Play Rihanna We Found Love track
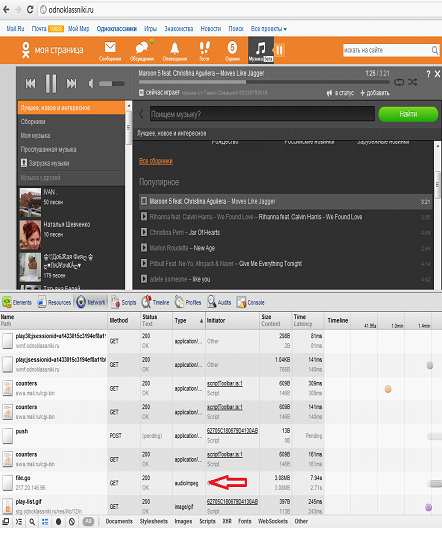Image resolution: width=442 pixels, height=539 pixels. click(144, 217)
